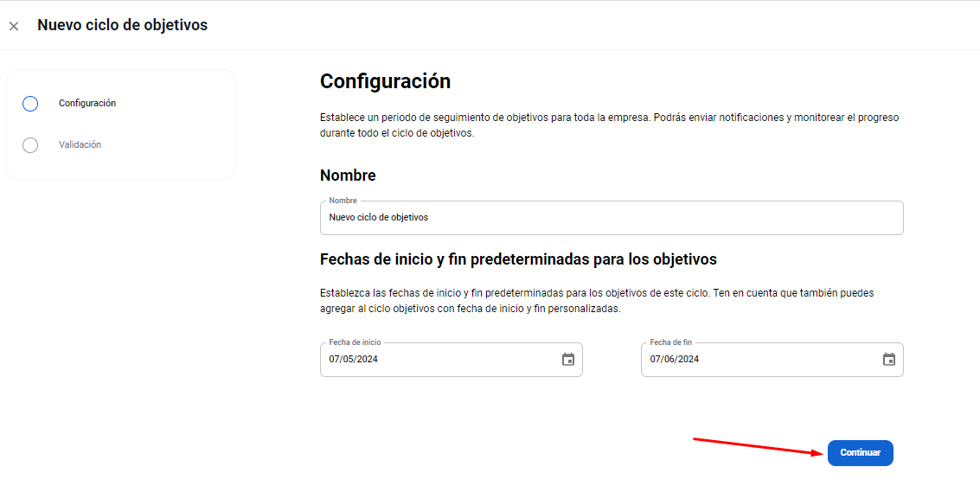Click the small Fecha de fin label
The width and height of the screenshot is (980, 492).
pos(671,342)
